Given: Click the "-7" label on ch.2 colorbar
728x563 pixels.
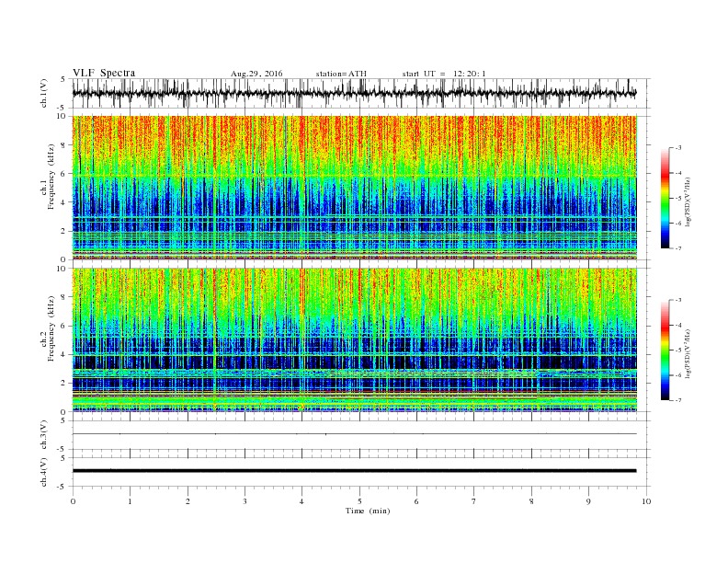Looking at the screenshot, I should [x=678, y=400].
